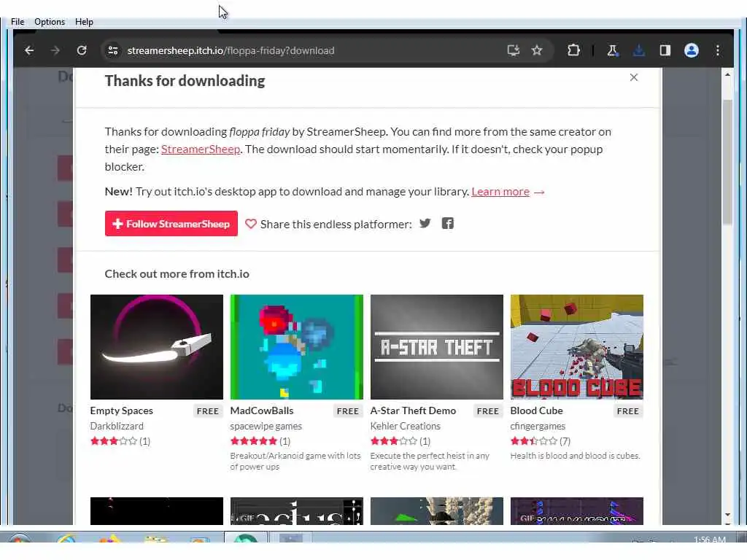The image size is (747, 560).
Task: Click the FREE tag on Empty Spaces
Action: 208,411
